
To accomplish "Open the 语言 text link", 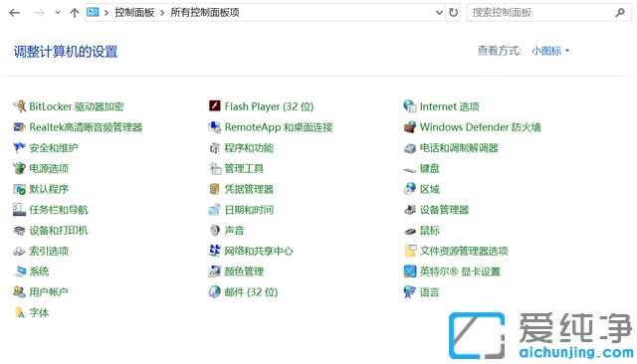I will (429, 291).
